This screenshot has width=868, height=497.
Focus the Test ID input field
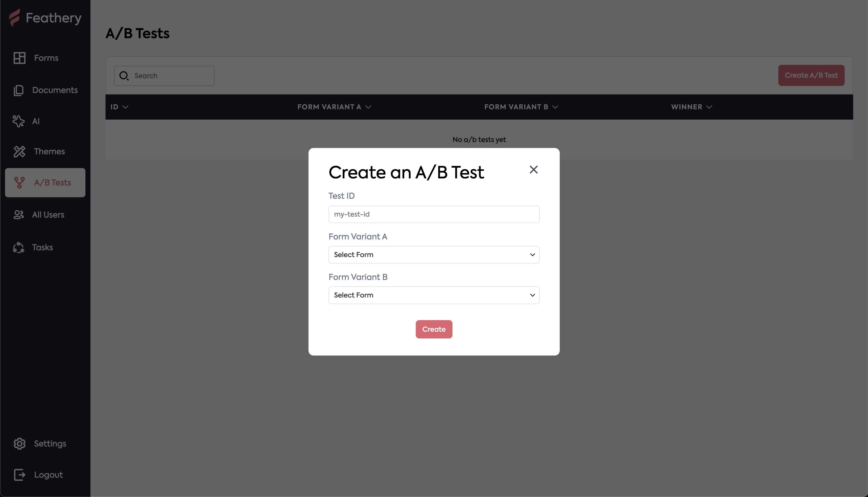(x=434, y=214)
